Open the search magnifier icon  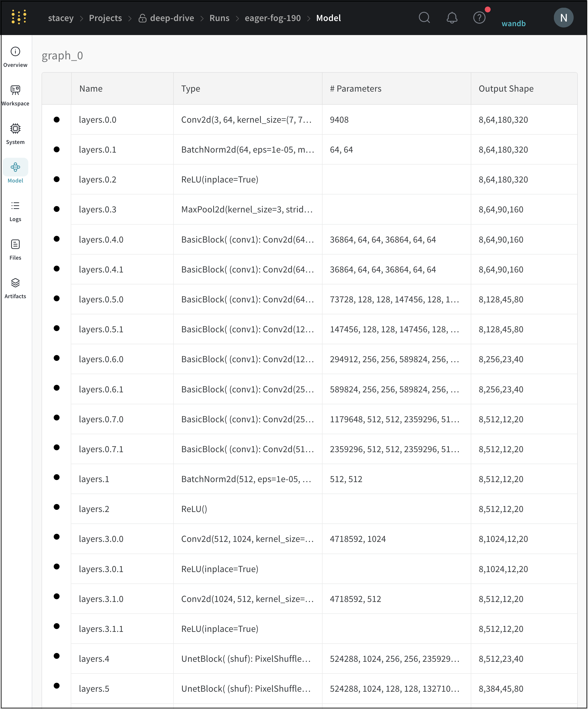(x=424, y=18)
